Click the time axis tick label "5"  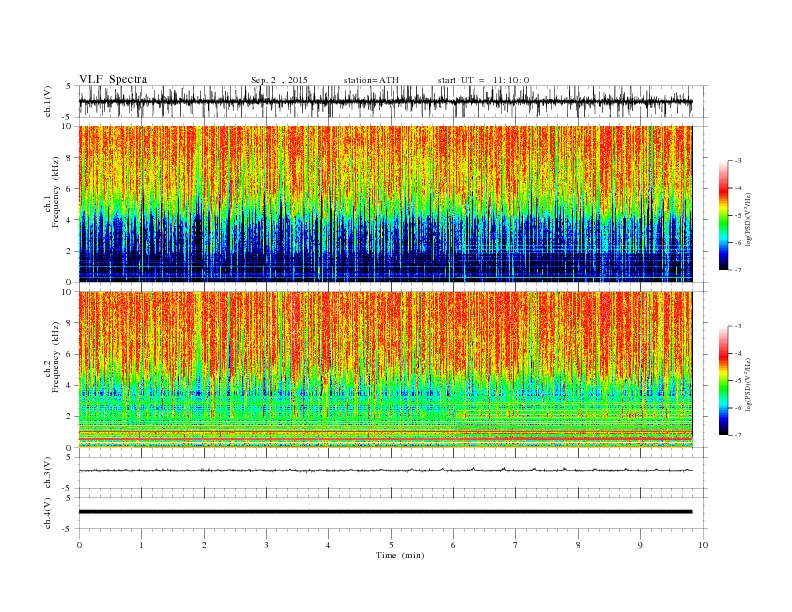coord(391,545)
